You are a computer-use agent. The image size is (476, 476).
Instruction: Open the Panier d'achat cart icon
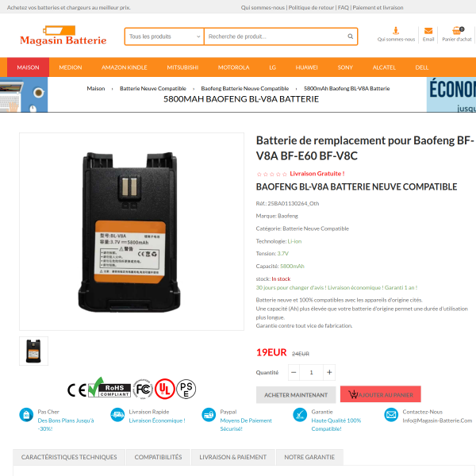[x=457, y=30]
